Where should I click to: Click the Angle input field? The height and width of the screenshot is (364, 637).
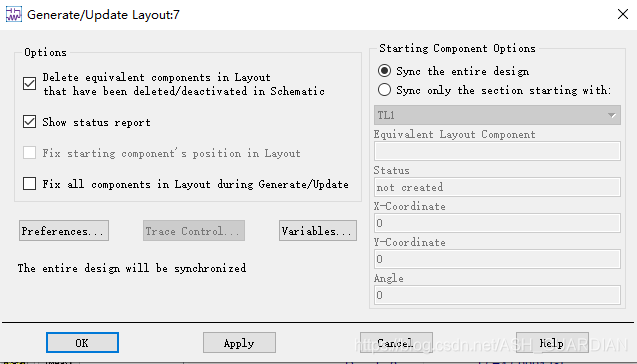tap(497, 295)
